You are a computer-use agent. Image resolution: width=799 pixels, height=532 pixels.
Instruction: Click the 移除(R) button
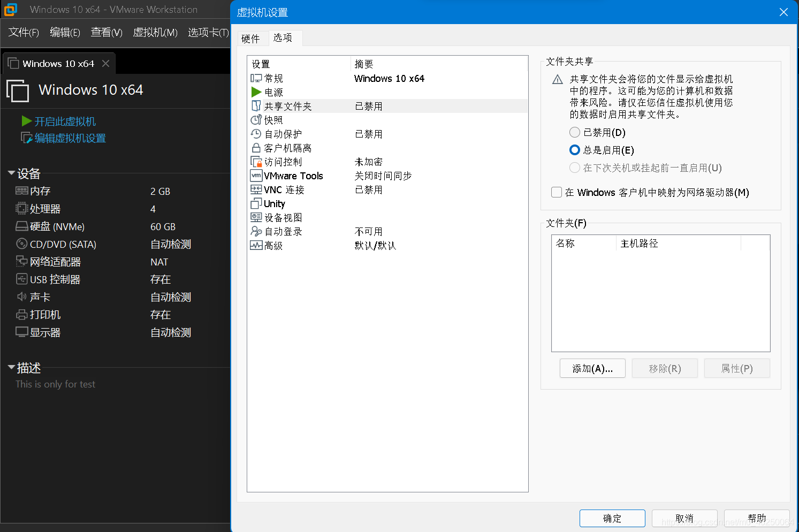[665, 368]
